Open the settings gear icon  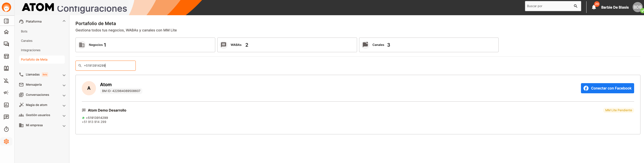(x=6, y=141)
